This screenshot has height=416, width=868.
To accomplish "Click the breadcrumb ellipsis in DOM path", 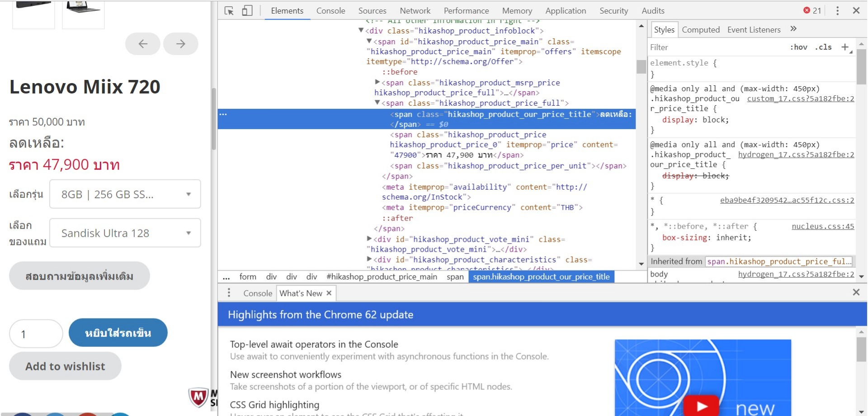I will click(x=226, y=277).
